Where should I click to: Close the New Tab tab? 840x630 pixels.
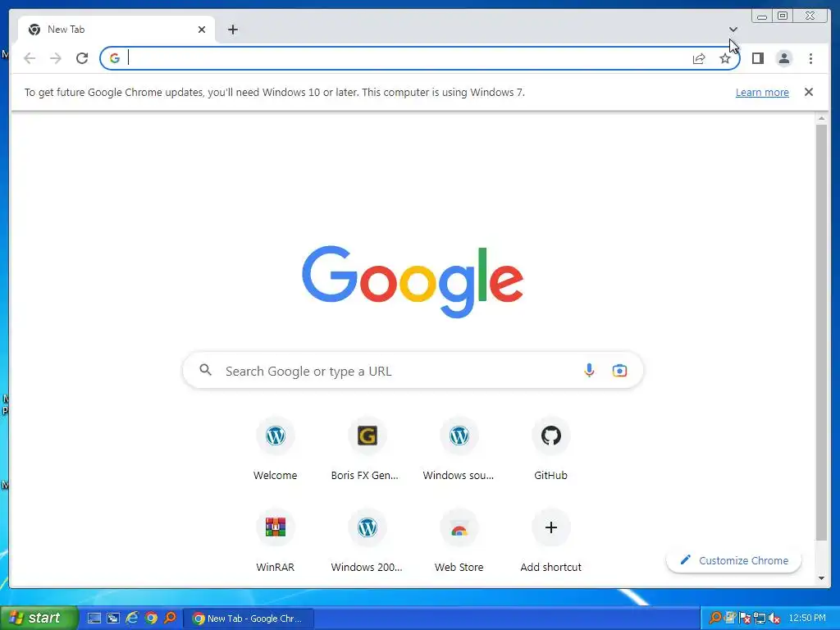(202, 30)
